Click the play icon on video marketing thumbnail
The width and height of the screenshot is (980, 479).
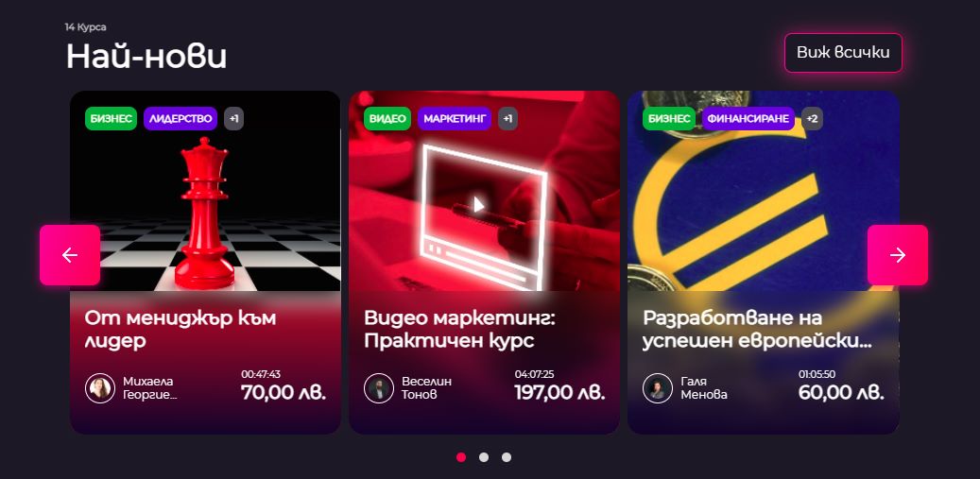pos(479,205)
